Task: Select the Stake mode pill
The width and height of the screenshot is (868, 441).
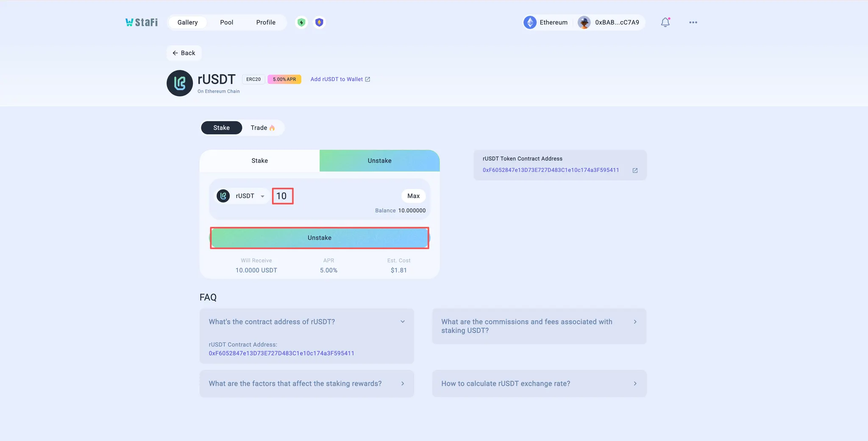Action: pos(221,128)
